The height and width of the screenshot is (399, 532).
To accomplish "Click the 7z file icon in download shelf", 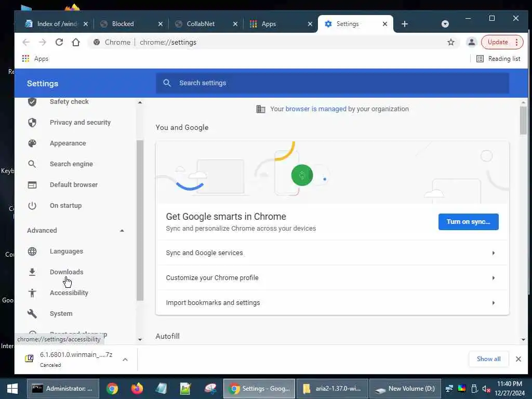I will pos(30,358).
